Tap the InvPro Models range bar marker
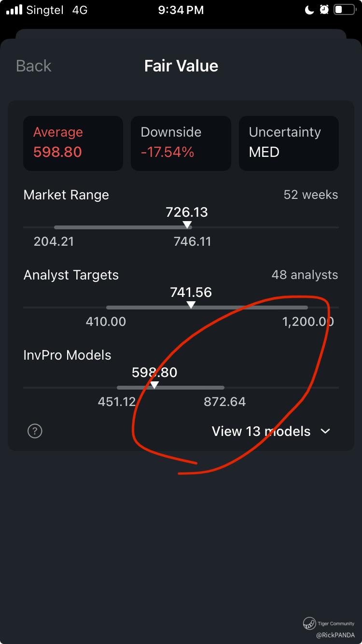Screen dimensions: 362x644 pyautogui.click(x=154, y=385)
